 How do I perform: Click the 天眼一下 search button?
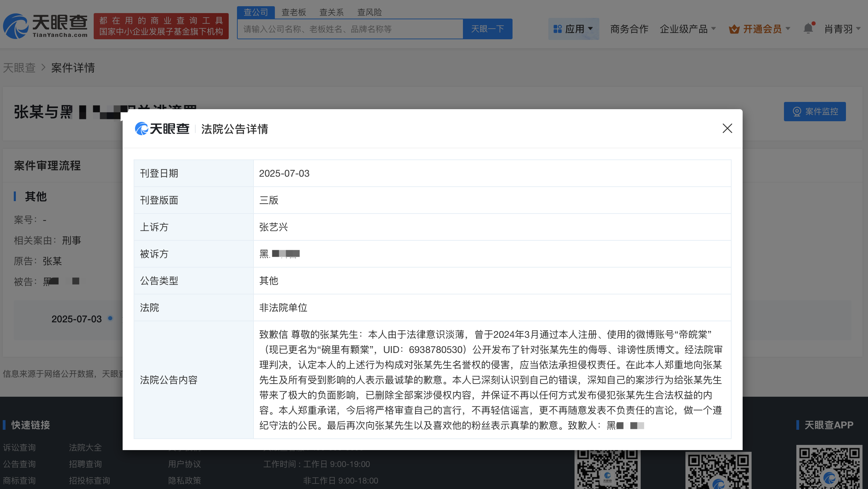tap(487, 29)
